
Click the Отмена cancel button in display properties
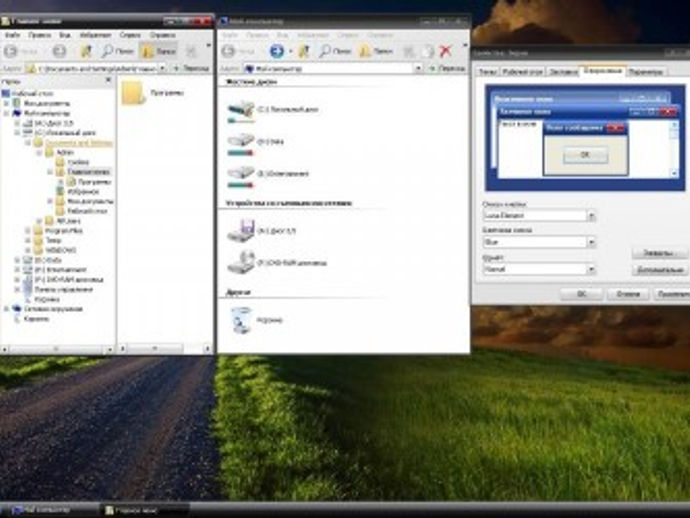(x=628, y=294)
